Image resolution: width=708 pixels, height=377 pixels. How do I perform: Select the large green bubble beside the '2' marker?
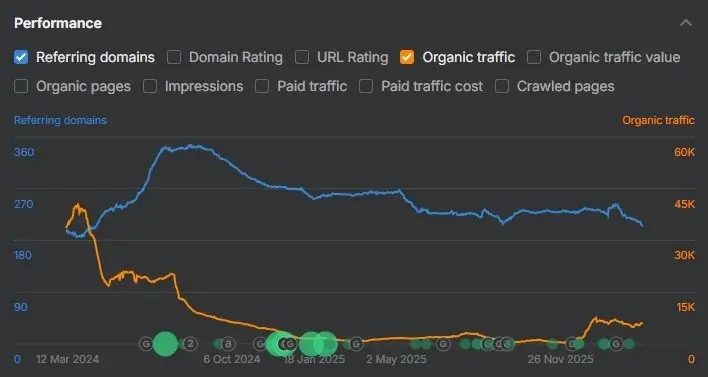pyautogui.click(x=166, y=344)
